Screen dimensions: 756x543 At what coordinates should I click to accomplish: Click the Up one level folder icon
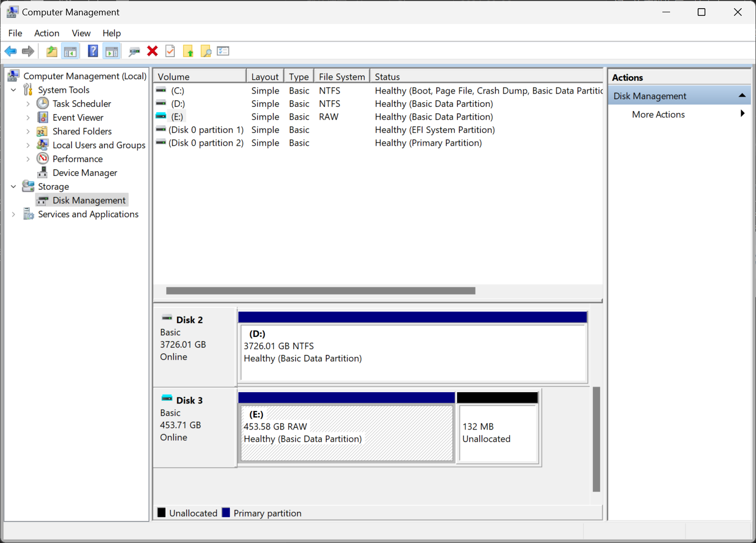click(52, 51)
